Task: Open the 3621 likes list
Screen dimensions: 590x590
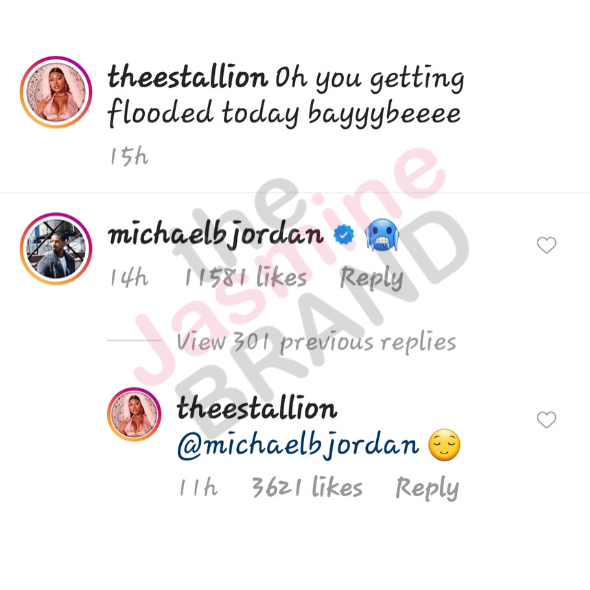Action: pos(307,487)
